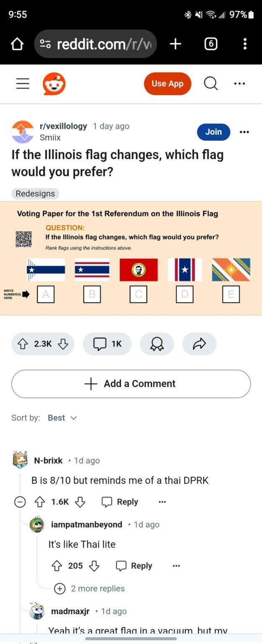Open the Sort by Best dropdown
The width and height of the screenshot is (262, 644).
pos(62,418)
